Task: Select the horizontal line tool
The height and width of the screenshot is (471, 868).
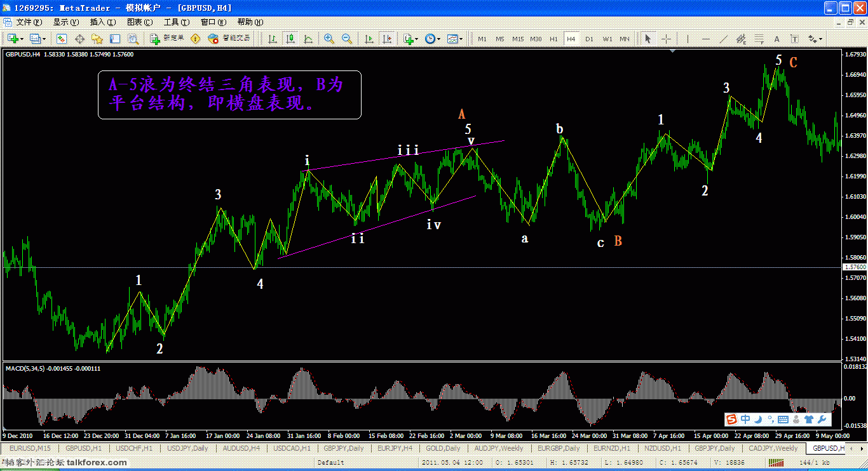Action: (705, 39)
